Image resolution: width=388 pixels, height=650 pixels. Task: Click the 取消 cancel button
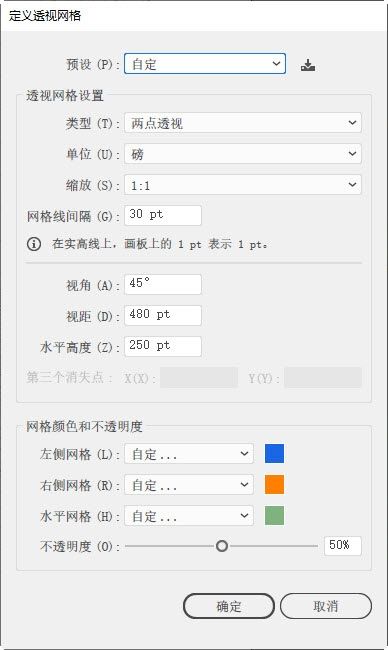(326, 606)
